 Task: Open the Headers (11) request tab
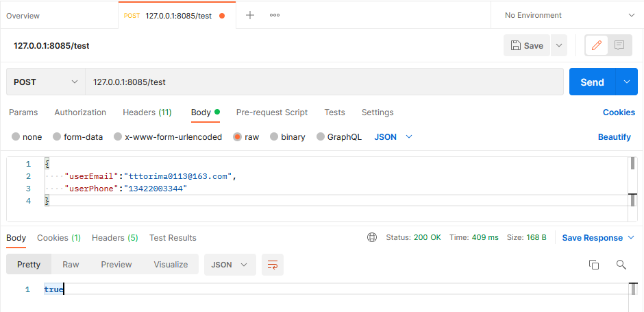147,112
